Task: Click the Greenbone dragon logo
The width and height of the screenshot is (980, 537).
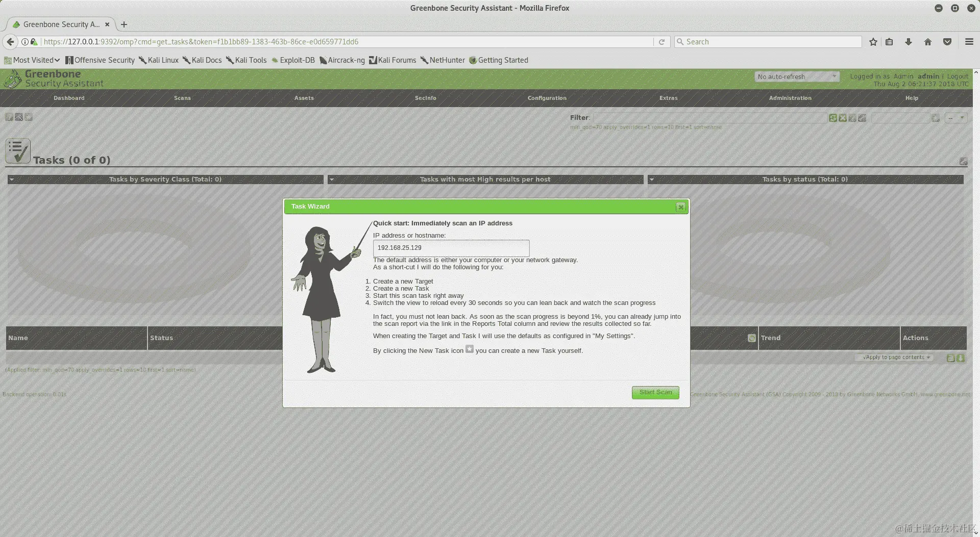Action: [x=13, y=79]
